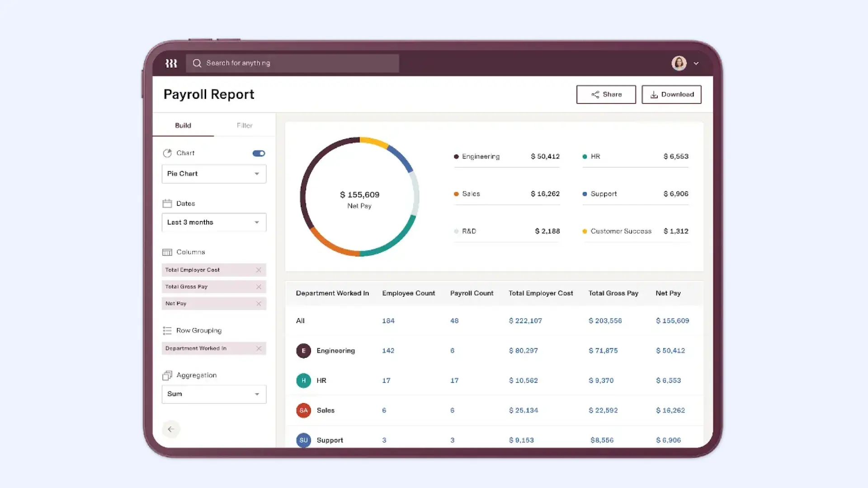The height and width of the screenshot is (488, 868).
Task: Click the Share button
Action: [x=606, y=94]
